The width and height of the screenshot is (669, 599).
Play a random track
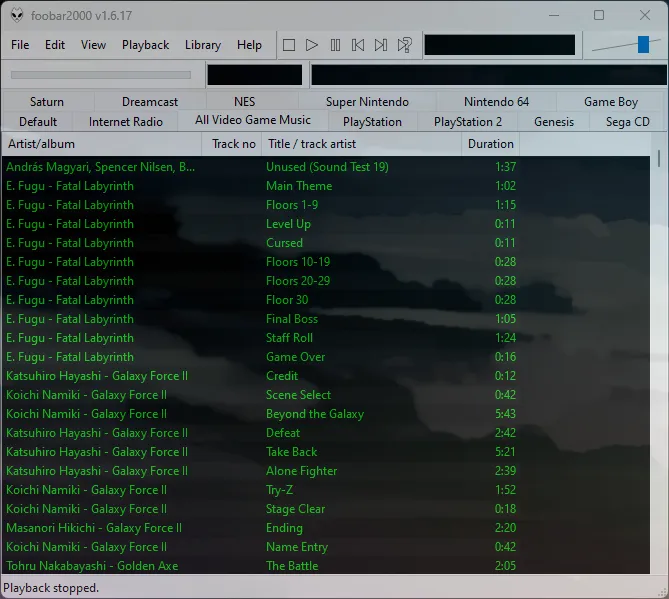tap(404, 45)
